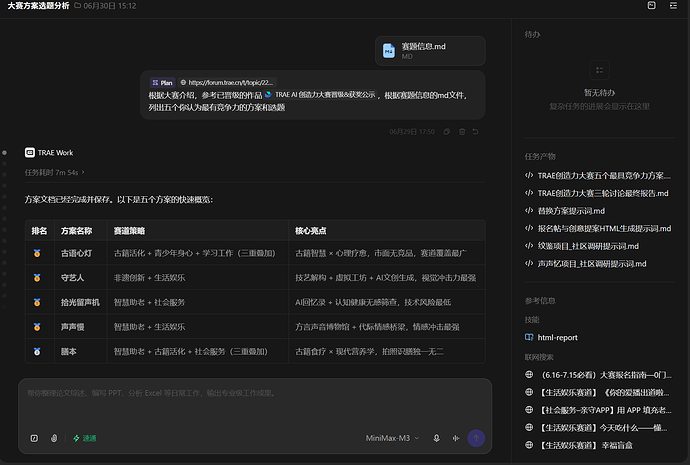Start voice input with microphone icon
The width and height of the screenshot is (690, 465).
point(436,438)
